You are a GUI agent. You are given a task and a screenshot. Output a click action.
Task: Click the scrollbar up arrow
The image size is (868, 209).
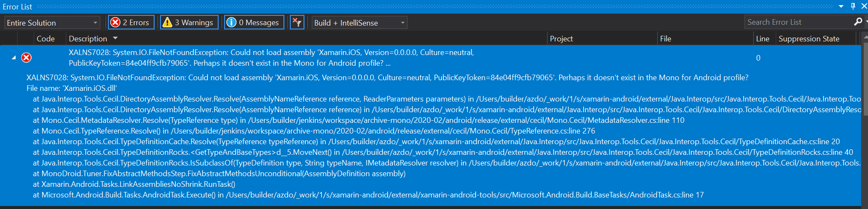865,38
